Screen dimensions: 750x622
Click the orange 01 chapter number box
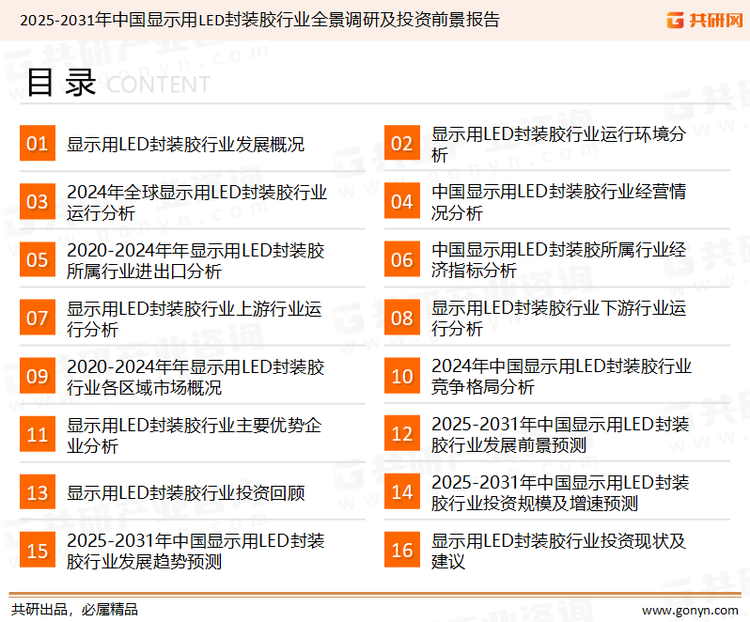(37, 143)
